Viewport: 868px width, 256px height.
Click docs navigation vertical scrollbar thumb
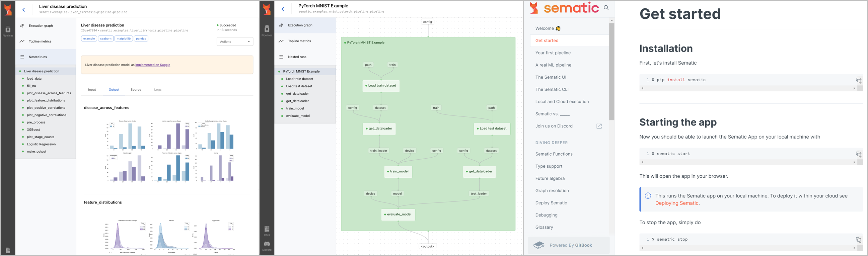[x=611, y=71]
